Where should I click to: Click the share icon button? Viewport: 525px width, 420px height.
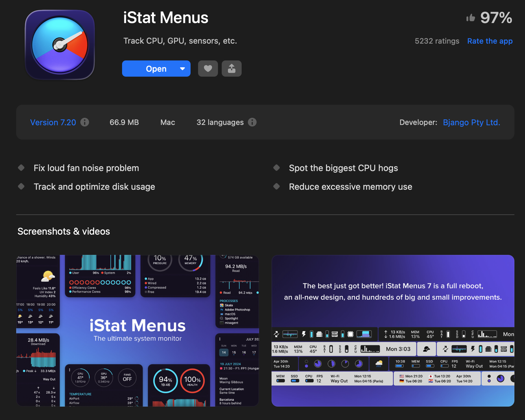[x=232, y=69]
